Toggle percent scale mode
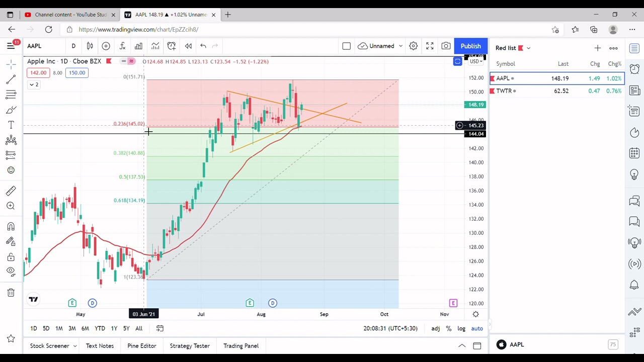The image size is (644, 362). tap(448, 329)
